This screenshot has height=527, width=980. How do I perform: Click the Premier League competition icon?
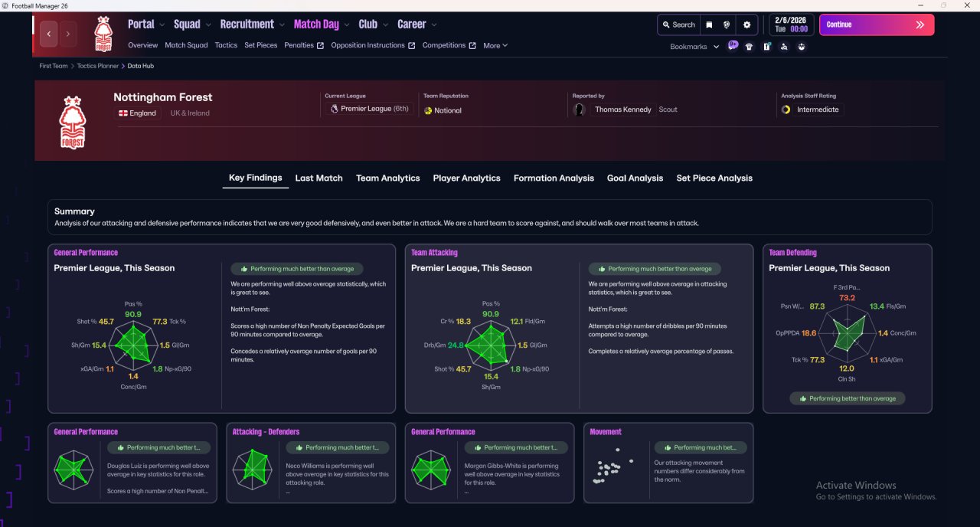(x=335, y=109)
